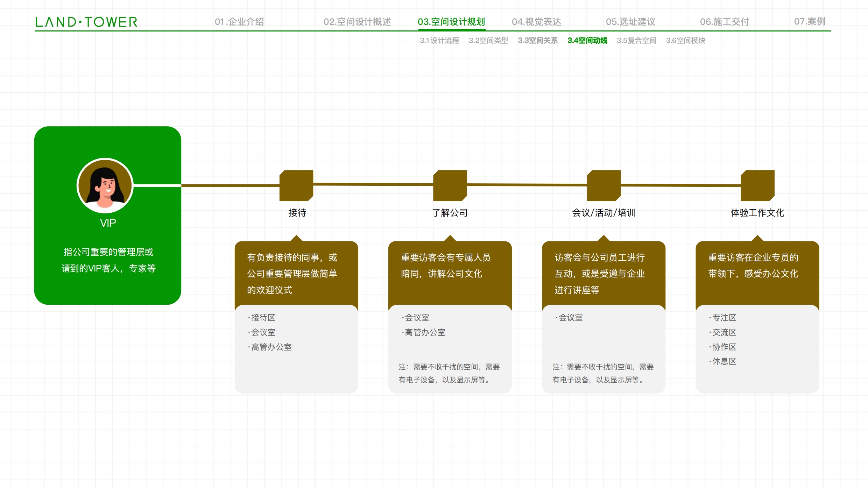Open the 05.选址建议 tab
The height and width of the screenshot is (488, 868).
click(x=630, y=22)
